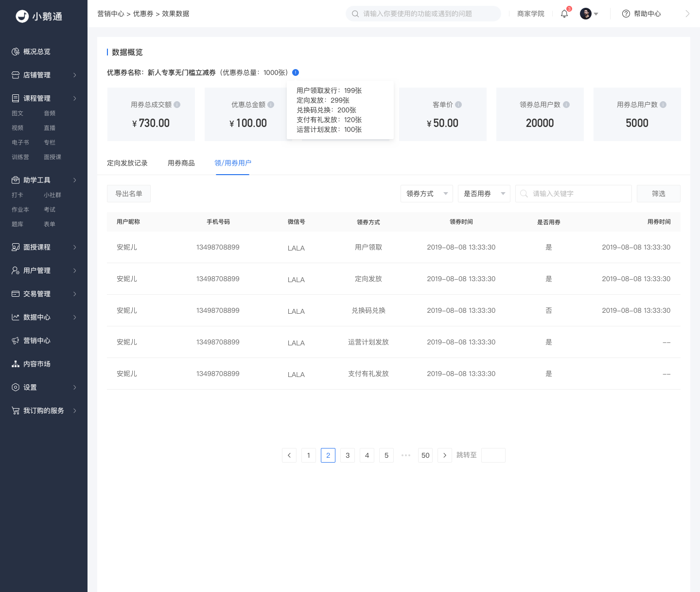Switch to the 用券商品 tab
700x592 pixels.
(181, 163)
